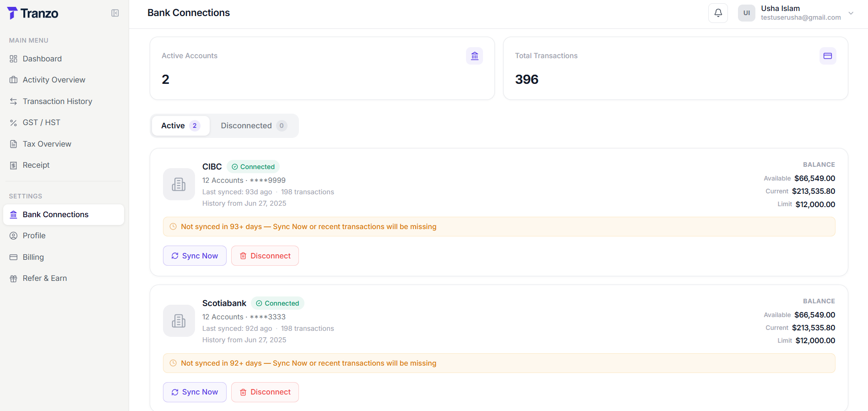
Task: Click the user email testuserusha@gmail.com
Action: point(801,17)
